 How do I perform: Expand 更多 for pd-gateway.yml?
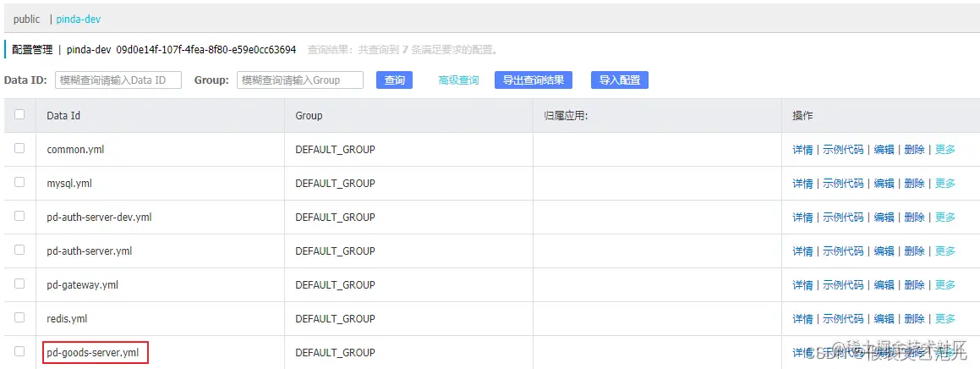pyautogui.click(x=945, y=284)
